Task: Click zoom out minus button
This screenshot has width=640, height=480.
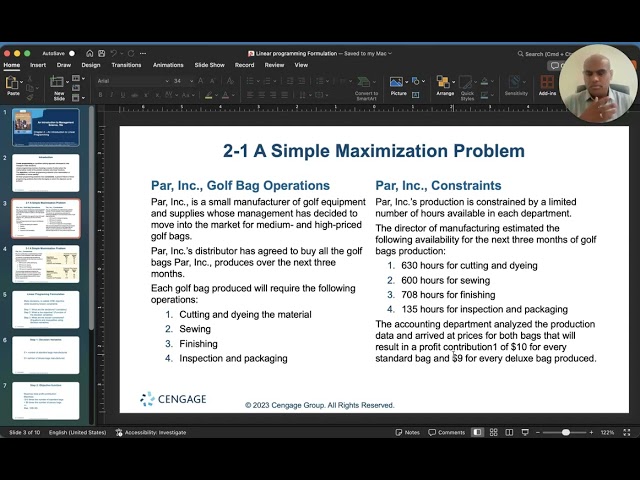Action: [538, 432]
